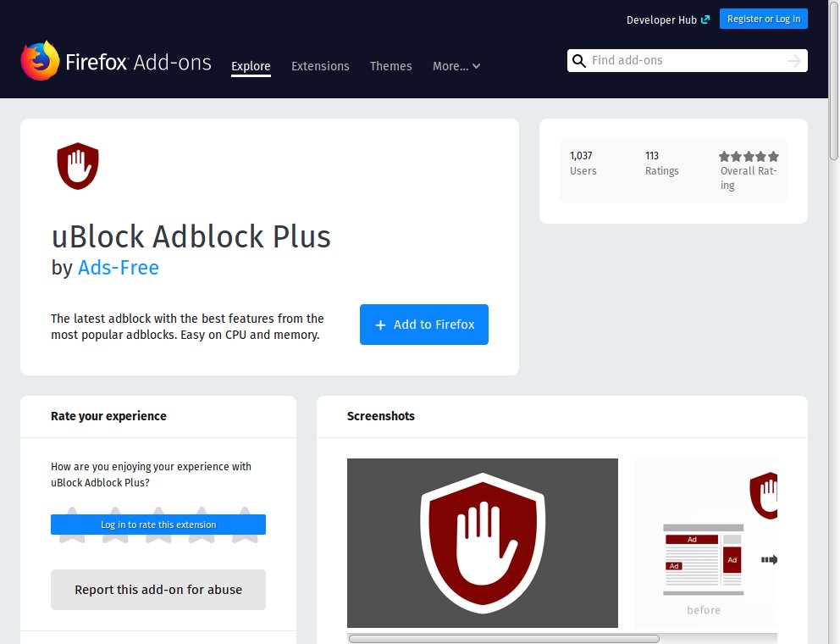Screen dimensions: 840x644
Task: Submit search with the arrow icon
Action: coord(794,61)
